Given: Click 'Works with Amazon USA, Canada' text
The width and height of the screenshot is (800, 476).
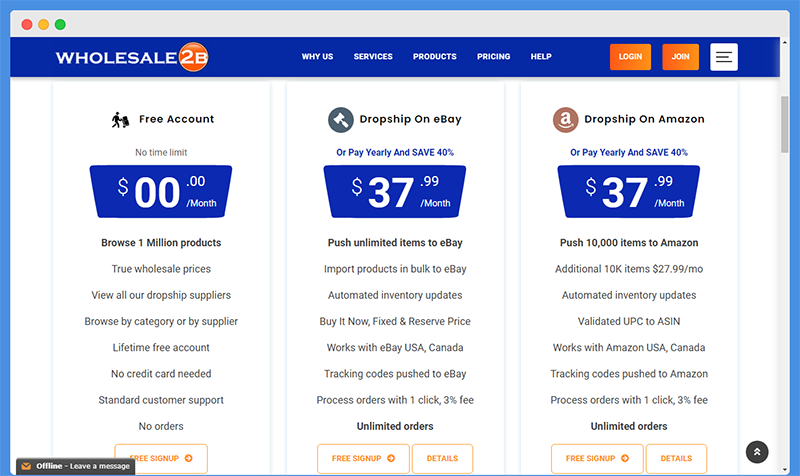Looking at the screenshot, I should pyautogui.click(x=629, y=347).
